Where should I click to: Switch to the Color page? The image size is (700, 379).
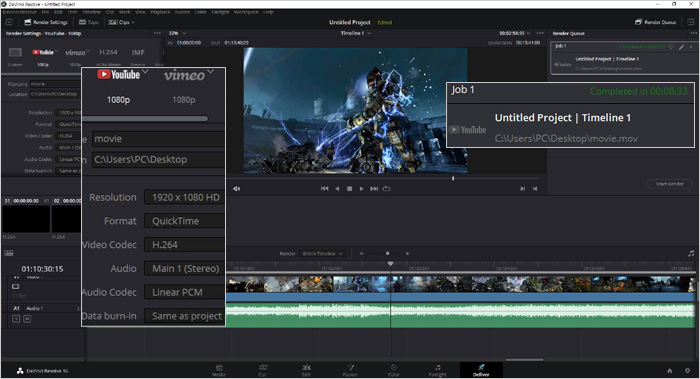point(394,370)
